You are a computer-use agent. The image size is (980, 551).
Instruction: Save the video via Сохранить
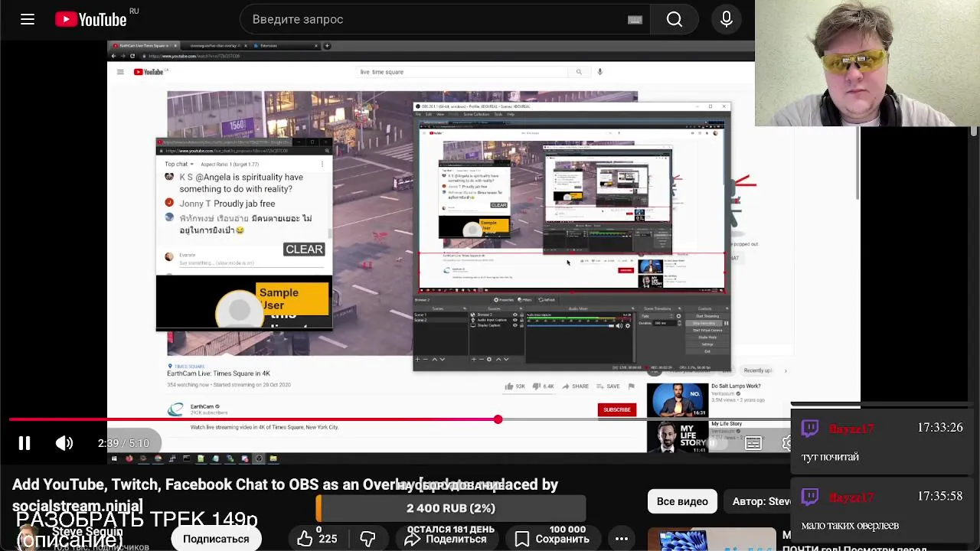552,539
